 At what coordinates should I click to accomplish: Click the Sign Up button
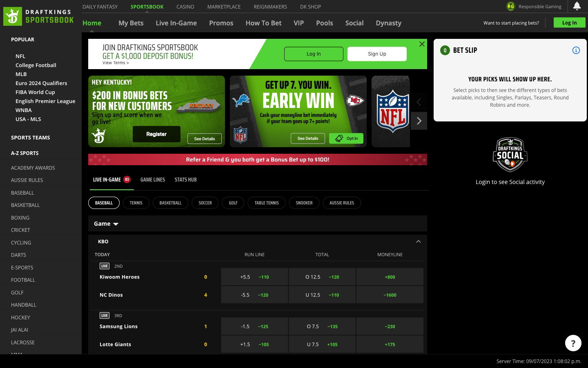(x=377, y=54)
